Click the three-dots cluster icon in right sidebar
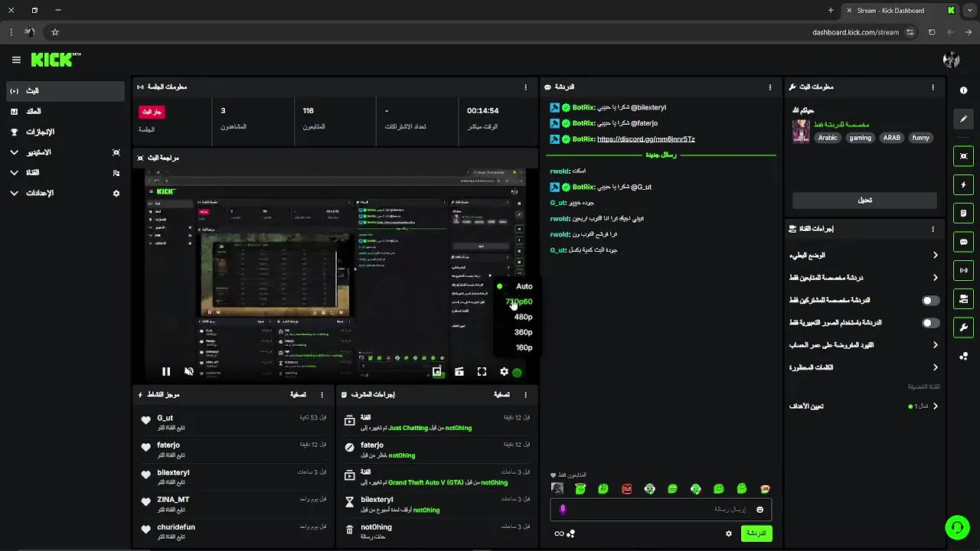 963,356
